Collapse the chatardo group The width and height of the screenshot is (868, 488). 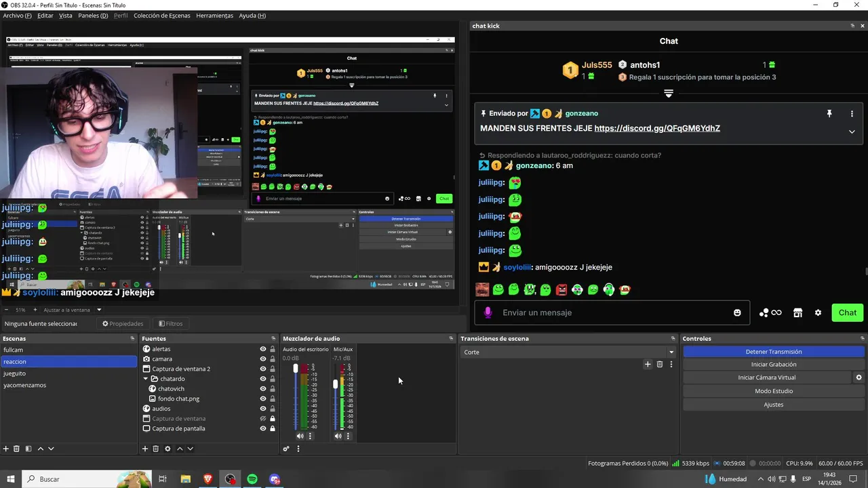coord(146,379)
